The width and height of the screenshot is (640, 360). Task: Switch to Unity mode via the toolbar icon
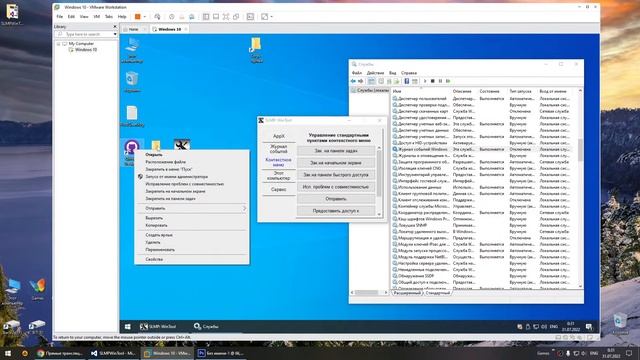tap(236, 17)
